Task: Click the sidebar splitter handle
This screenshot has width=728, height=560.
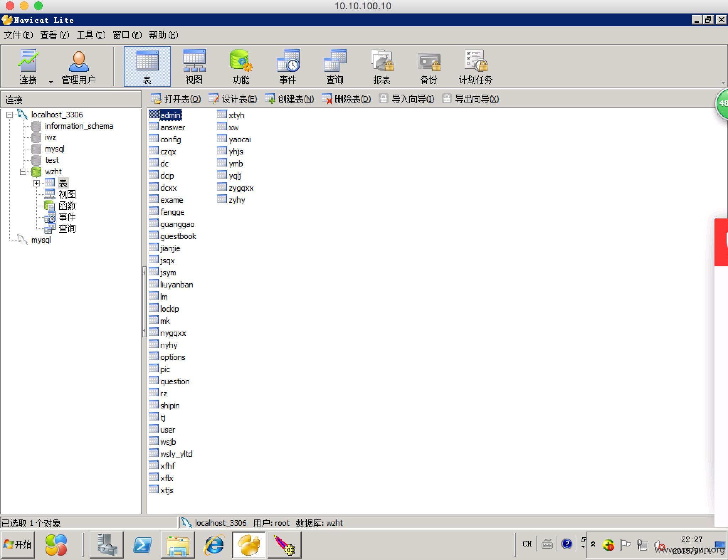Action: [144, 302]
